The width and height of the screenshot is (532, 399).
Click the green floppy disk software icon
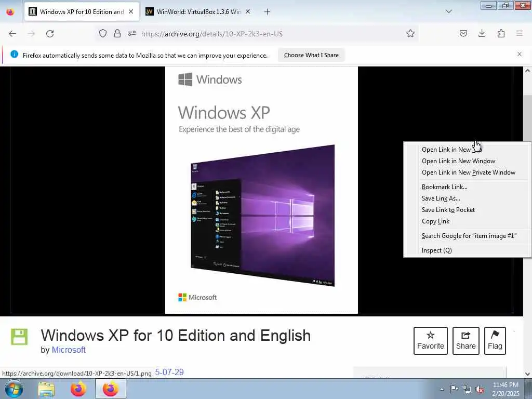(x=19, y=337)
